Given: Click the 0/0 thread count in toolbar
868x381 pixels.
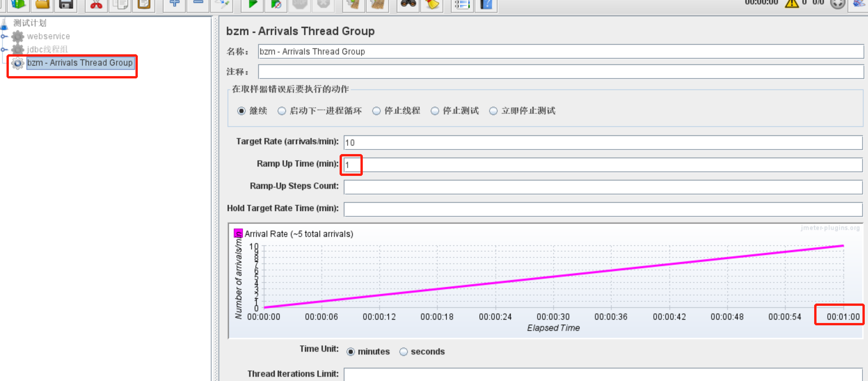Looking at the screenshot, I should click(818, 3).
